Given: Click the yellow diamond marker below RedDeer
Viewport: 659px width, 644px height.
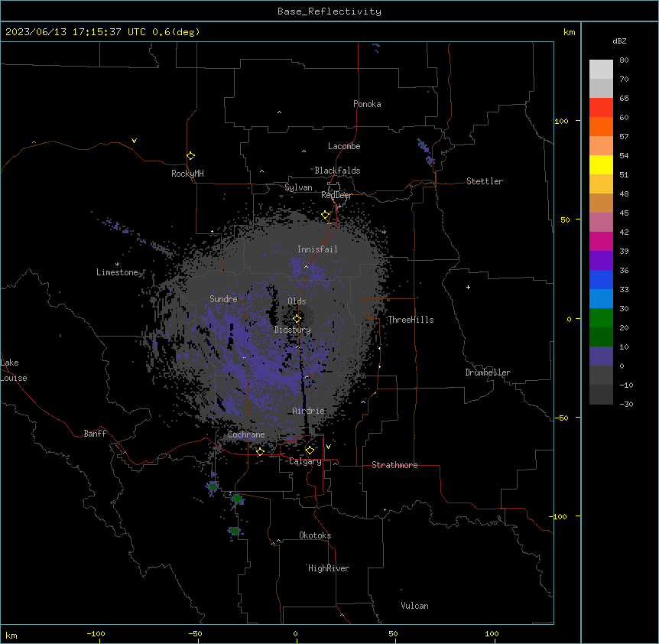Looking at the screenshot, I should (326, 215).
